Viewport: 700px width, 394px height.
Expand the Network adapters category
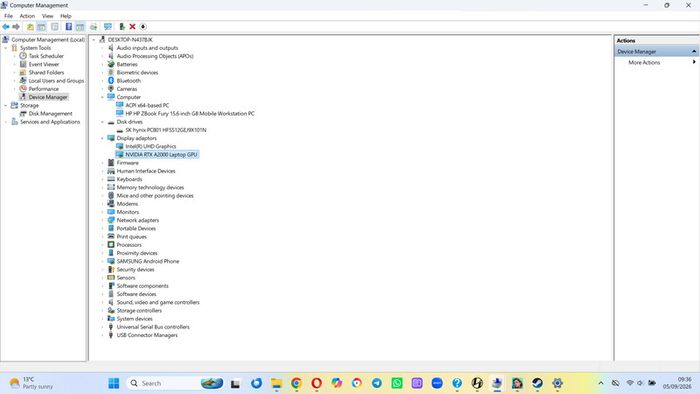[x=102, y=220]
